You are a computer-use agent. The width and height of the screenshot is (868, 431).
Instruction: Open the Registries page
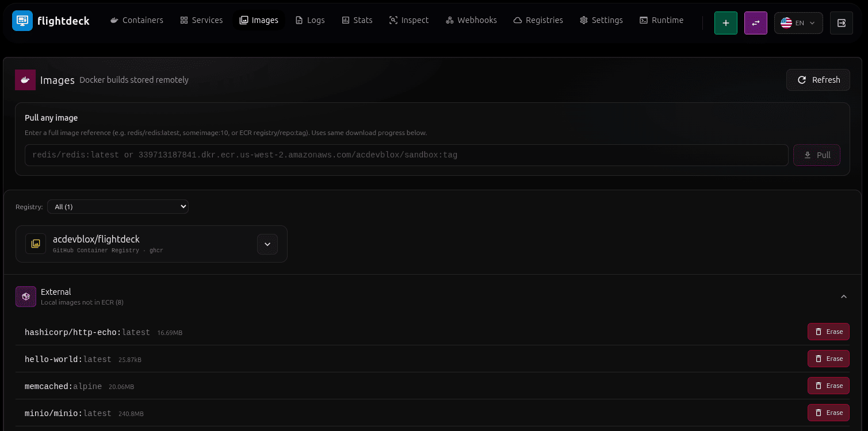538,20
